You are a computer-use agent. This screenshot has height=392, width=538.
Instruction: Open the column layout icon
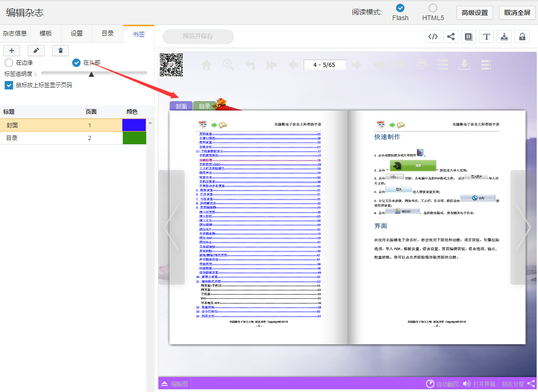[x=469, y=37]
